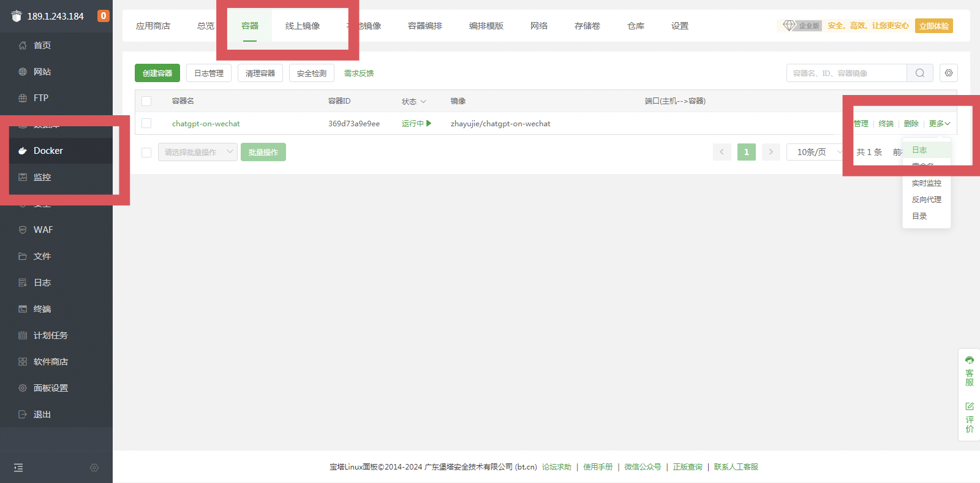
Task: Open table column settings gear icon
Action: (x=949, y=73)
